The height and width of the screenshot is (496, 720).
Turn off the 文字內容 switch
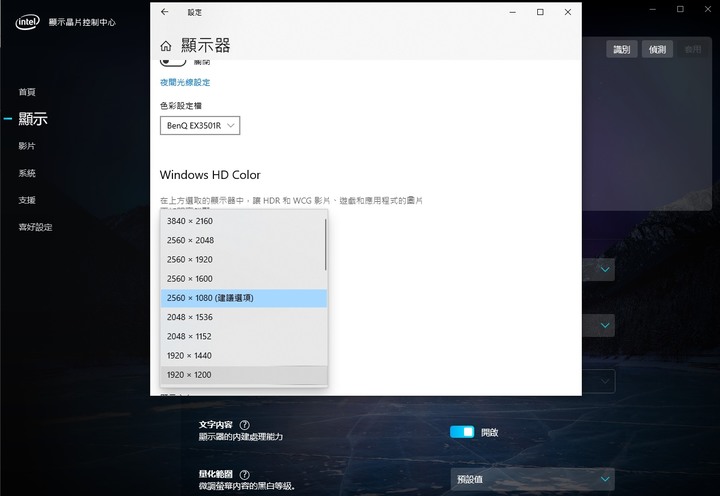(462, 432)
